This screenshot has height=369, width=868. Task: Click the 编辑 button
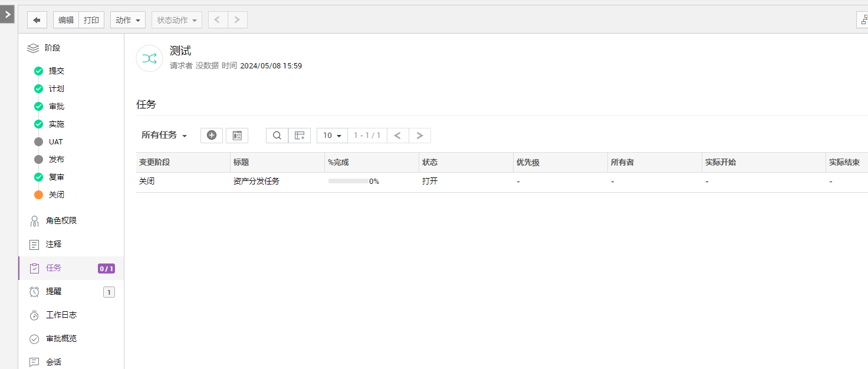pyautogui.click(x=66, y=20)
